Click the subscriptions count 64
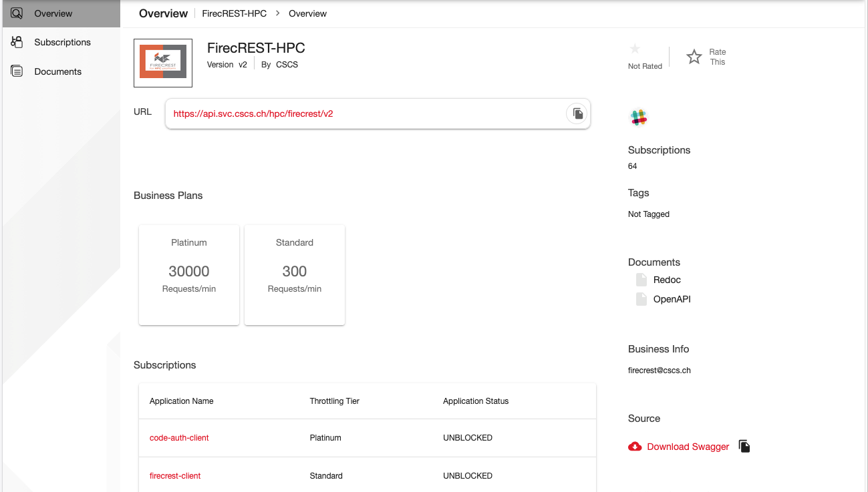Viewport: 868px width, 492px height. pos(633,166)
